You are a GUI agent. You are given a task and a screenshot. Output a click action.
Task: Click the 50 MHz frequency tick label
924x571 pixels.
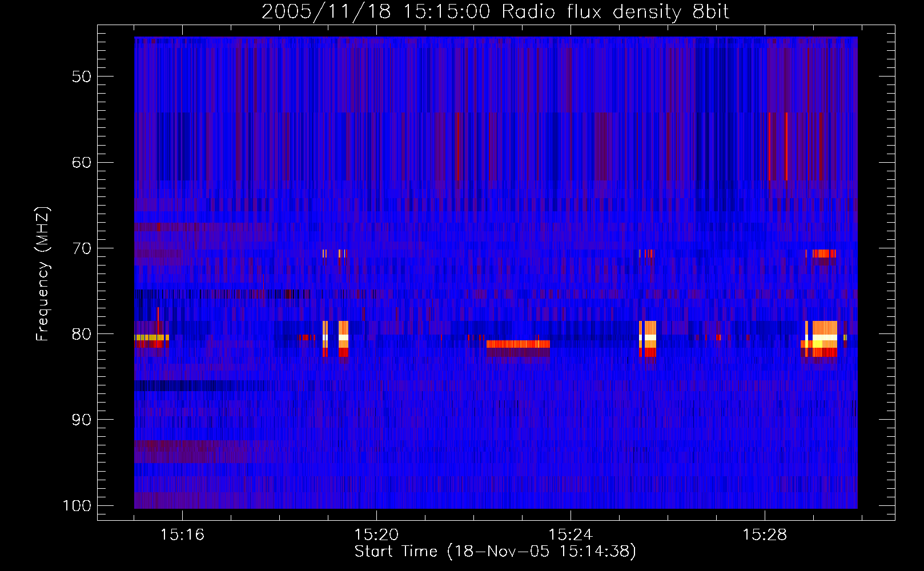[x=82, y=77]
